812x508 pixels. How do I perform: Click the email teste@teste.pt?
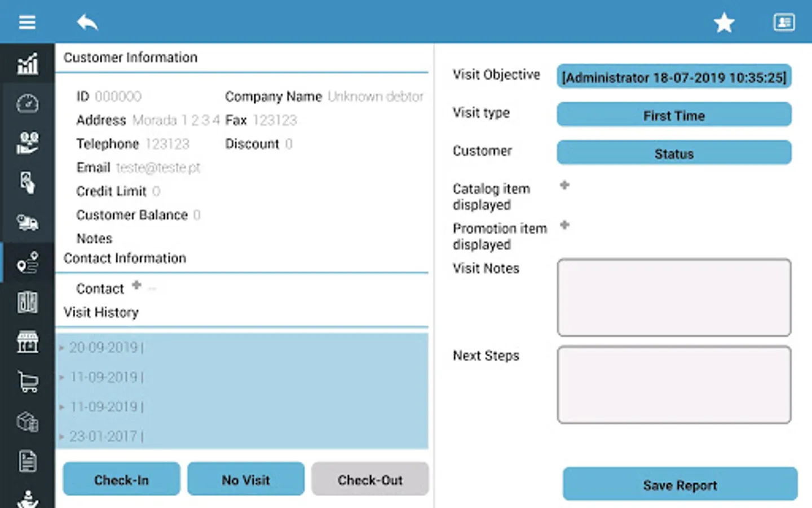pyautogui.click(x=158, y=168)
